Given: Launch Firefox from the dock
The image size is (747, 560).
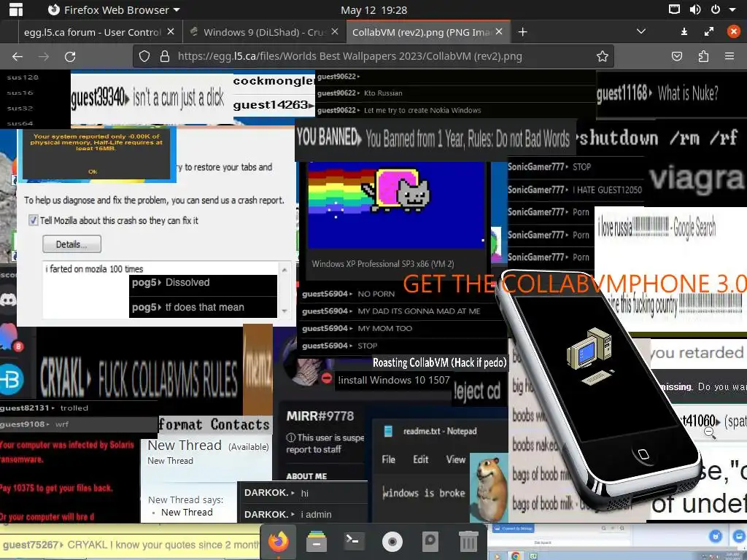Looking at the screenshot, I should 279,542.
